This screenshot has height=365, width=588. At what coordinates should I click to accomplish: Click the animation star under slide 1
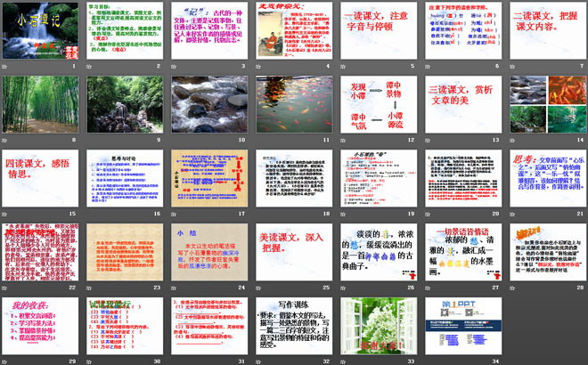coord(4,67)
